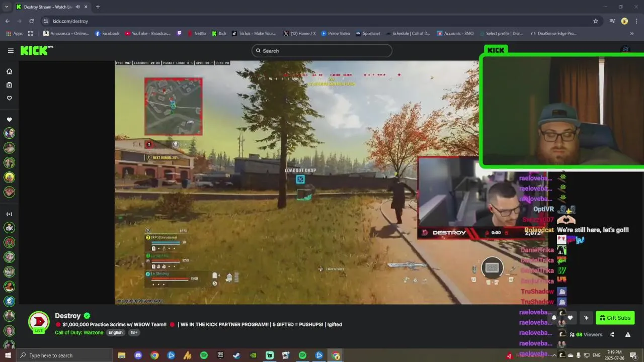Click the Kick logo
The width and height of the screenshot is (644, 362).
coord(36,50)
